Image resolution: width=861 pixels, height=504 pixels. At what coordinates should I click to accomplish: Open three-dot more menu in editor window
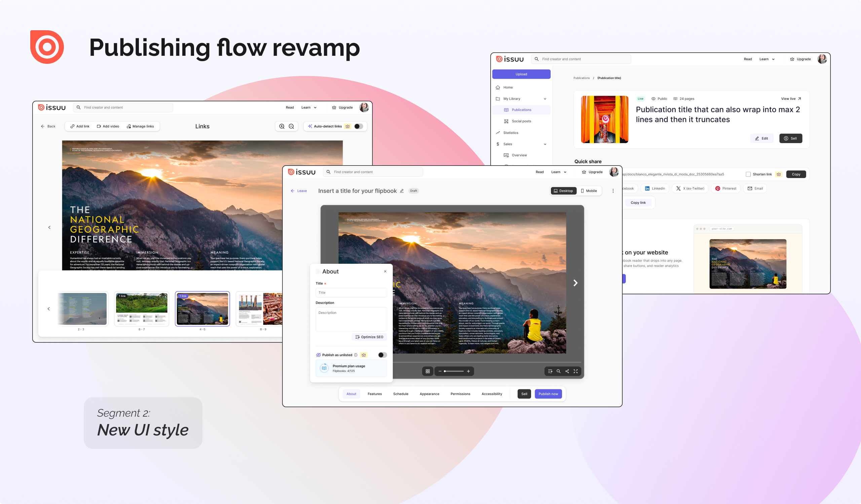click(x=613, y=191)
